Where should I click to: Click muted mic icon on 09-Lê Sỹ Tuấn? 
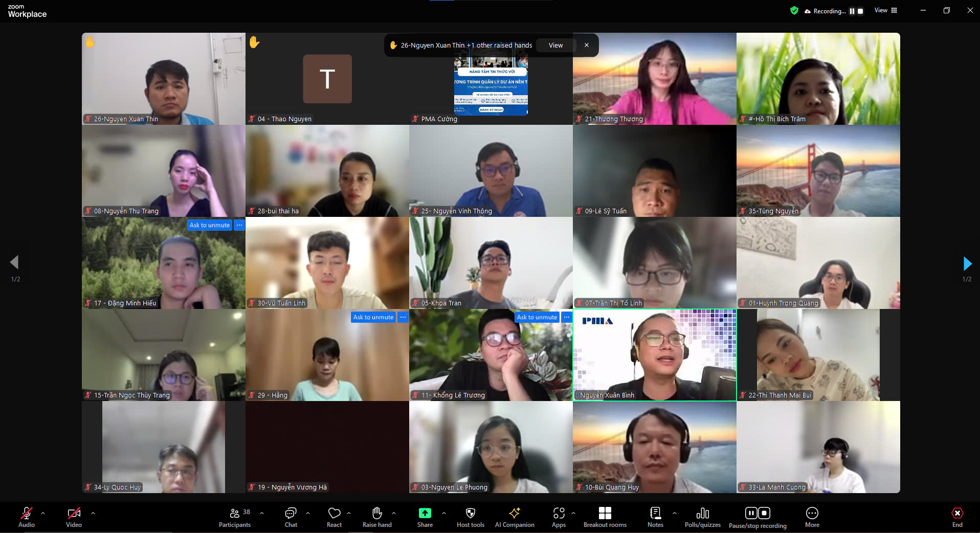[x=579, y=211]
